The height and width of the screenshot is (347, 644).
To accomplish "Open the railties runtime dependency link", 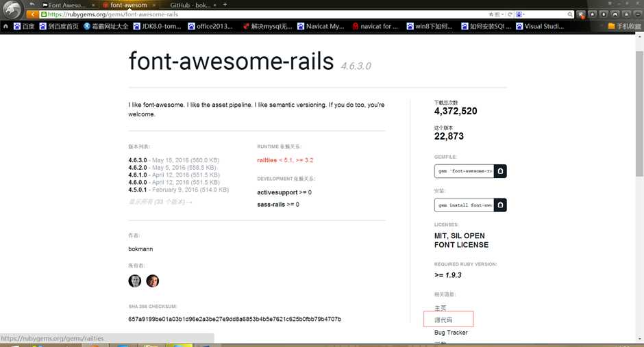I will click(285, 160).
